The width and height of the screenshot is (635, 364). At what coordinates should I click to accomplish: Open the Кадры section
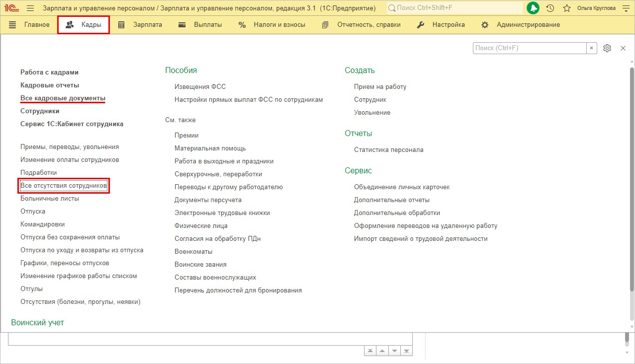[x=84, y=25]
